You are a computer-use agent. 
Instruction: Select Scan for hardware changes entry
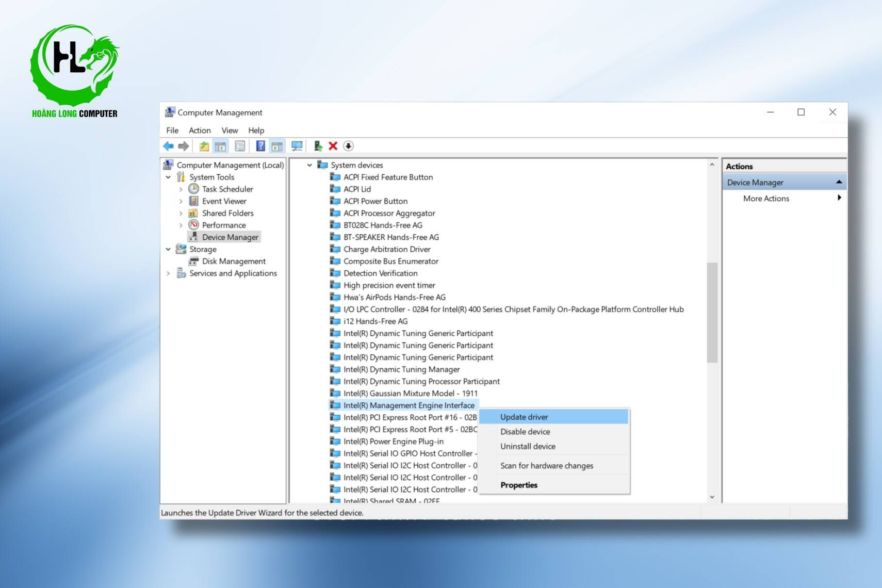tap(554, 466)
